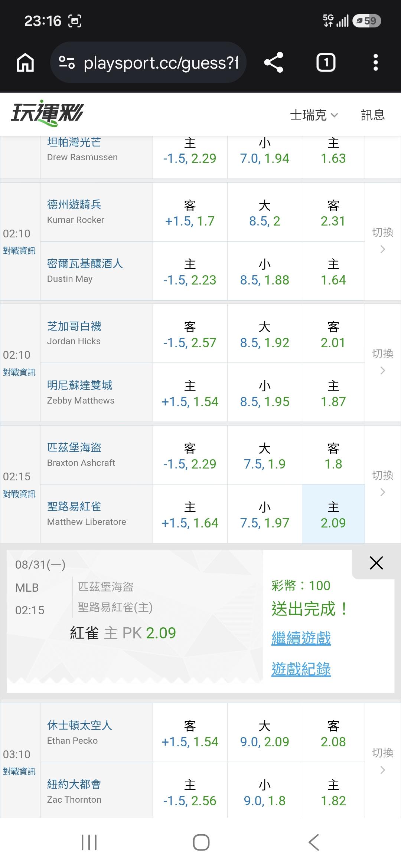This screenshot has height=868, width=401.
Task: Open the site settings icon in address bar
Action: click(x=67, y=62)
